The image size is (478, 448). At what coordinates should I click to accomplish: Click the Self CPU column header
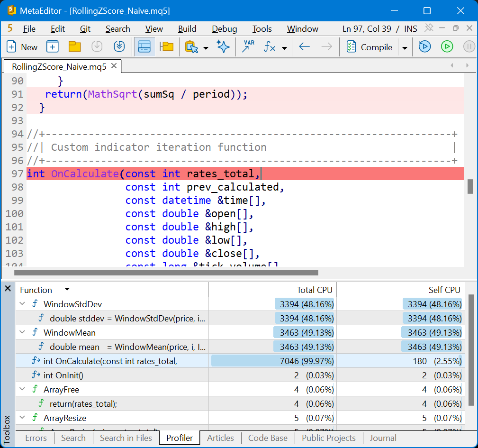click(x=444, y=290)
